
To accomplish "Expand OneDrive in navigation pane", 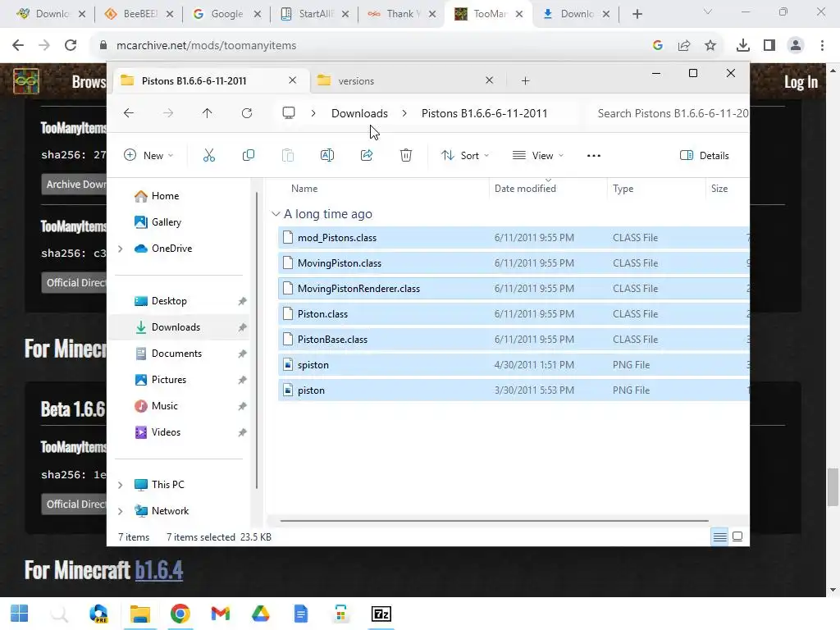I will click(121, 249).
